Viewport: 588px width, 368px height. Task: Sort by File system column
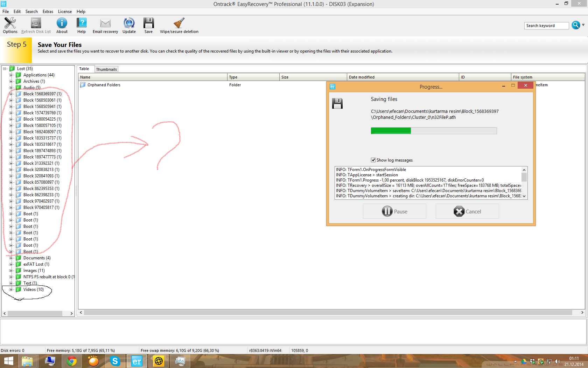[548, 77]
